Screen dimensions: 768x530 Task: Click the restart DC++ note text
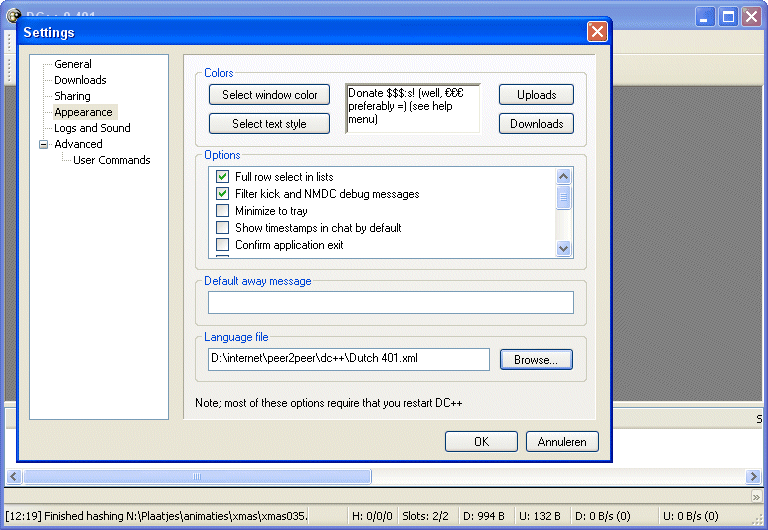click(x=328, y=403)
